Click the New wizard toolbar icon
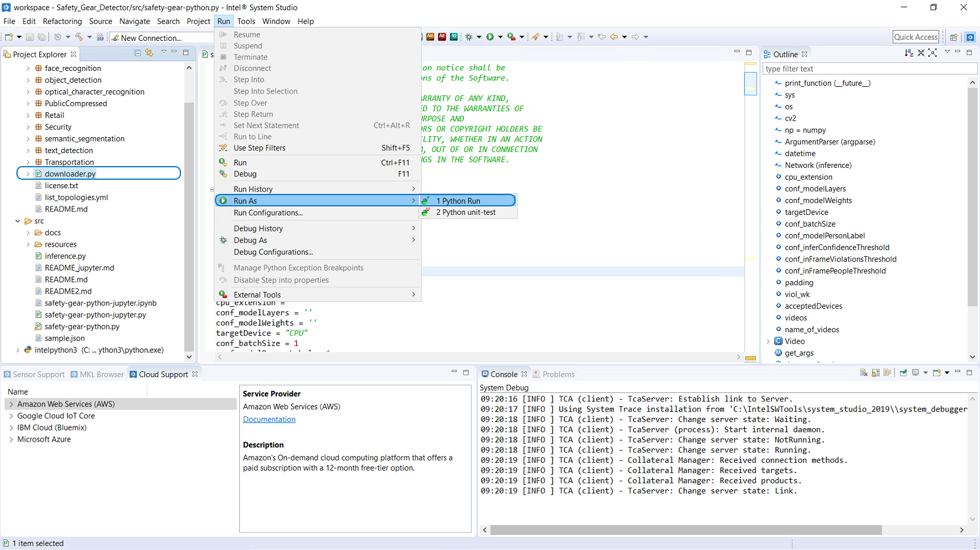The height and width of the screenshot is (550, 980). [x=9, y=37]
